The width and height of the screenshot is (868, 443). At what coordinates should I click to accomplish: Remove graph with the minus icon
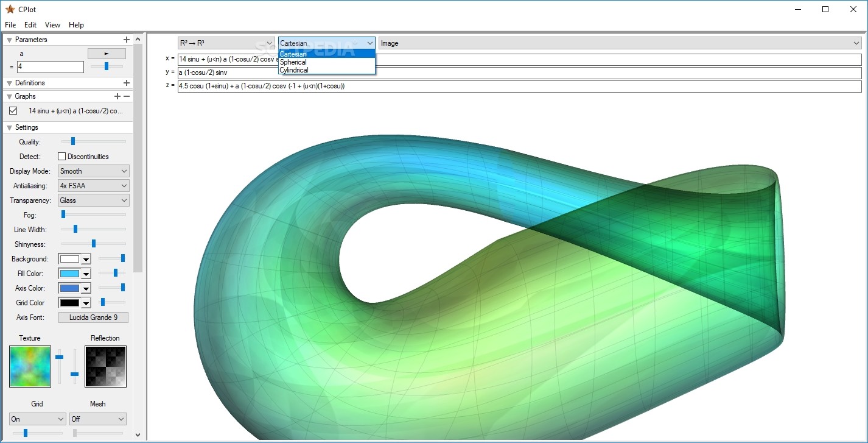coord(127,96)
